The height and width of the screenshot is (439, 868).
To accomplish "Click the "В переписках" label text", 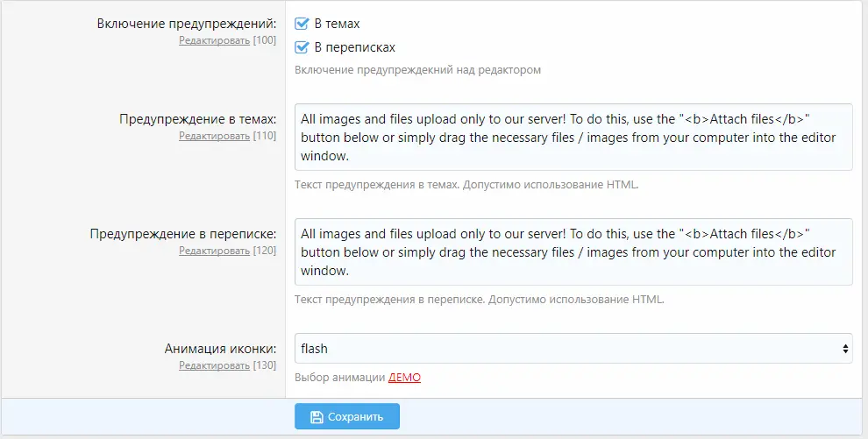I will [x=354, y=47].
